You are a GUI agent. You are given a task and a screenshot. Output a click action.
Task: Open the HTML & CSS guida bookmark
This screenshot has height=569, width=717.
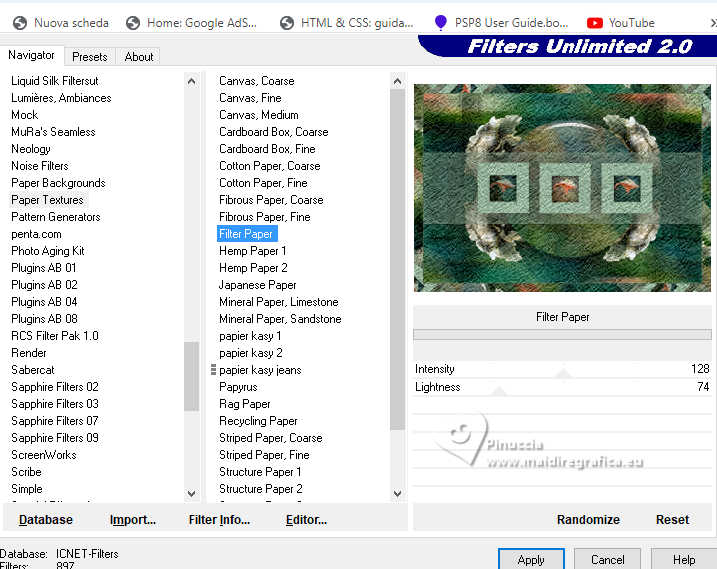[x=347, y=23]
